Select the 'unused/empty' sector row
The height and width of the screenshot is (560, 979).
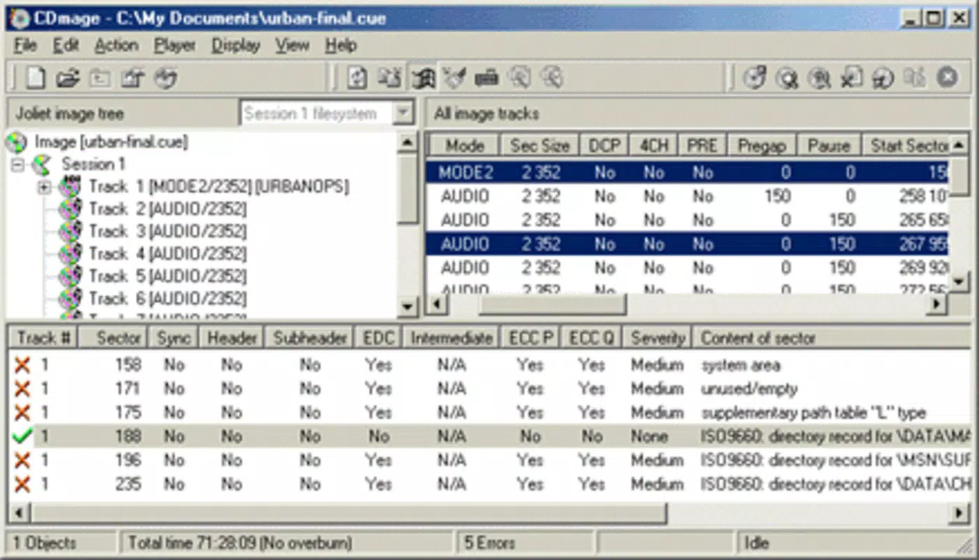[488, 388]
